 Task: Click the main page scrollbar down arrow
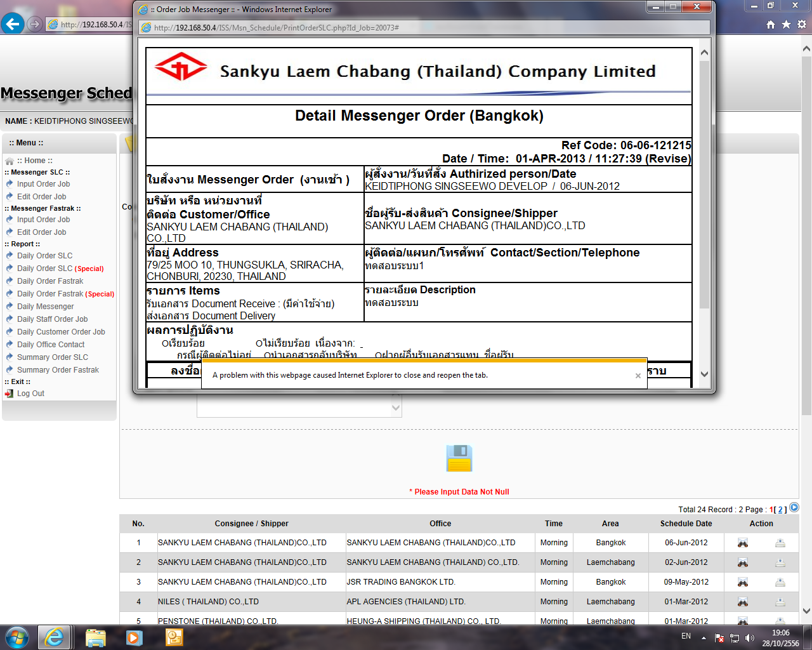click(806, 611)
